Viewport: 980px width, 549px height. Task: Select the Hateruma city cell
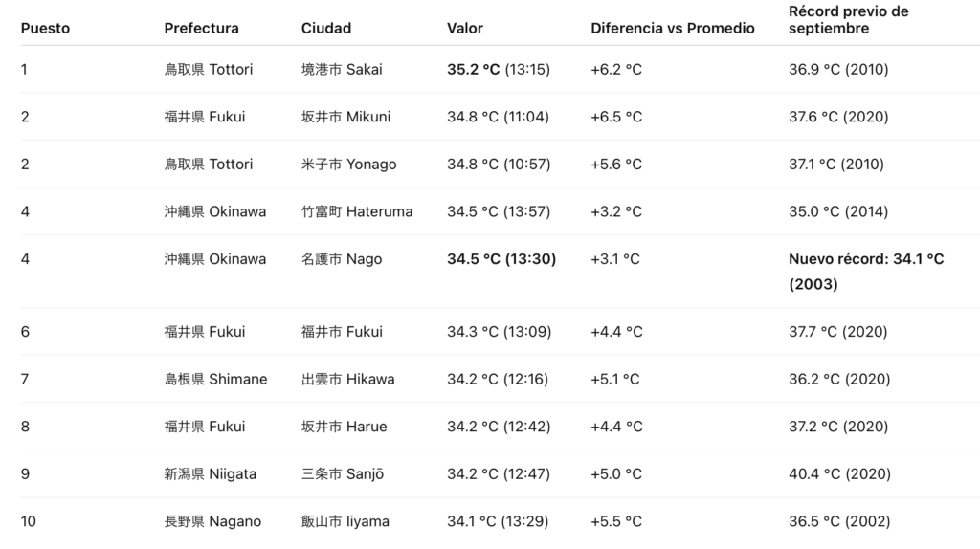[357, 211]
